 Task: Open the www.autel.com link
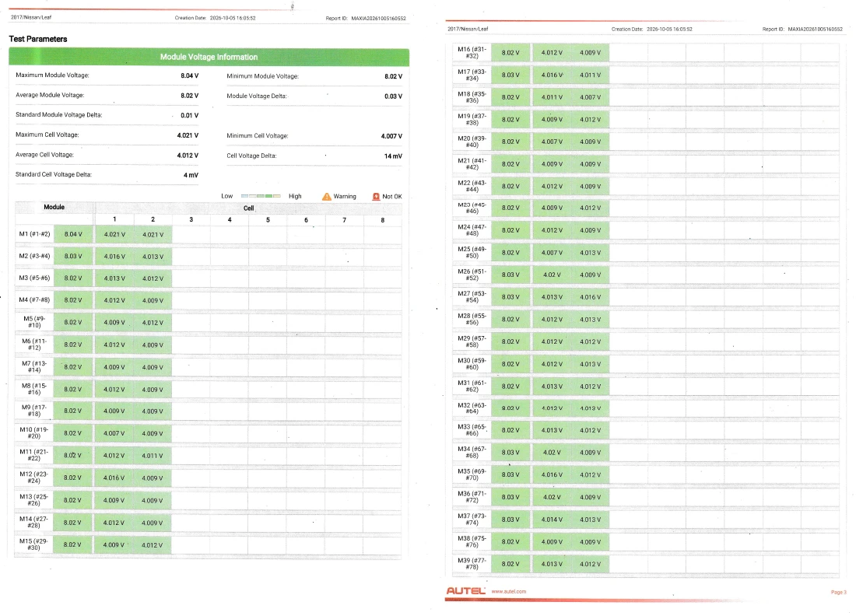click(x=509, y=591)
